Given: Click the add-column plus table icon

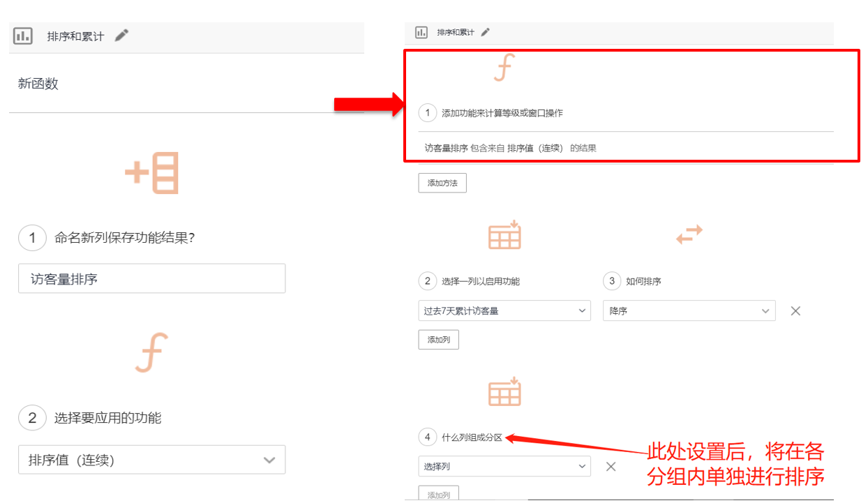Looking at the screenshot, I should (x=152, y=172).
